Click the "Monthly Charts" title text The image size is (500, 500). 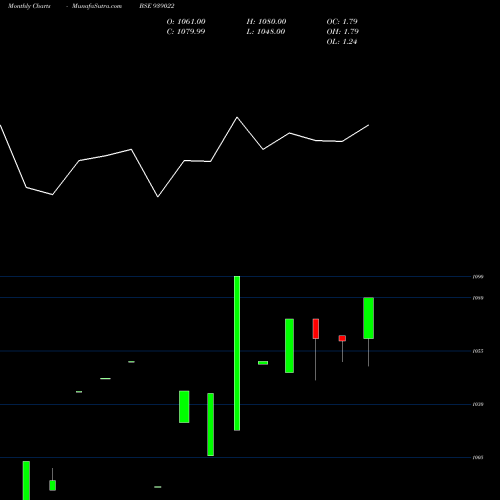click(29, 6)
